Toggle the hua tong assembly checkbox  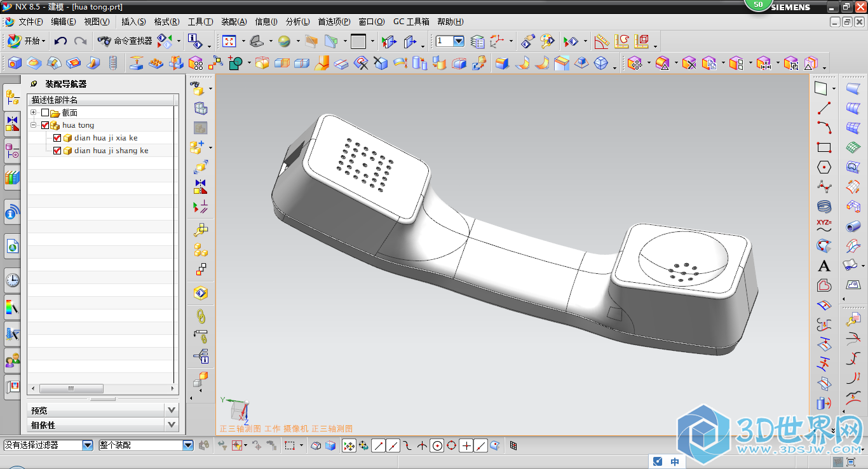pyautogui.click(x=45, y=125)
